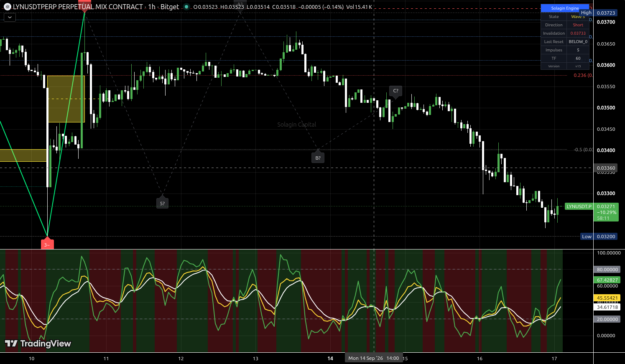
Task: Select the 5? projection label
Action: click(x=162, y=203)
